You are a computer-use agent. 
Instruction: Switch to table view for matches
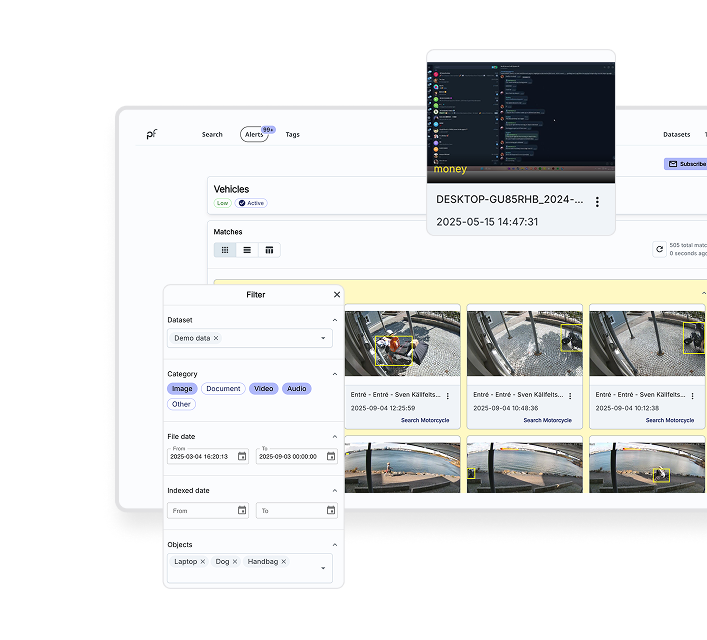[269, 250]
